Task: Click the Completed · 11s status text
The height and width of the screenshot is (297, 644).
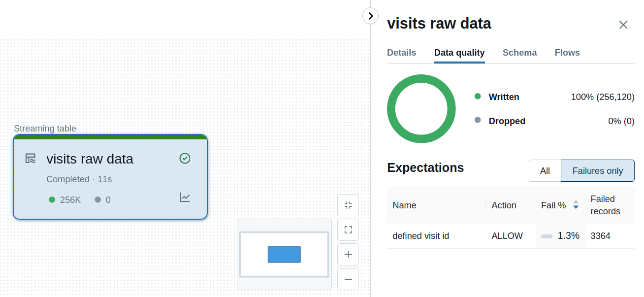Action: 79,179
